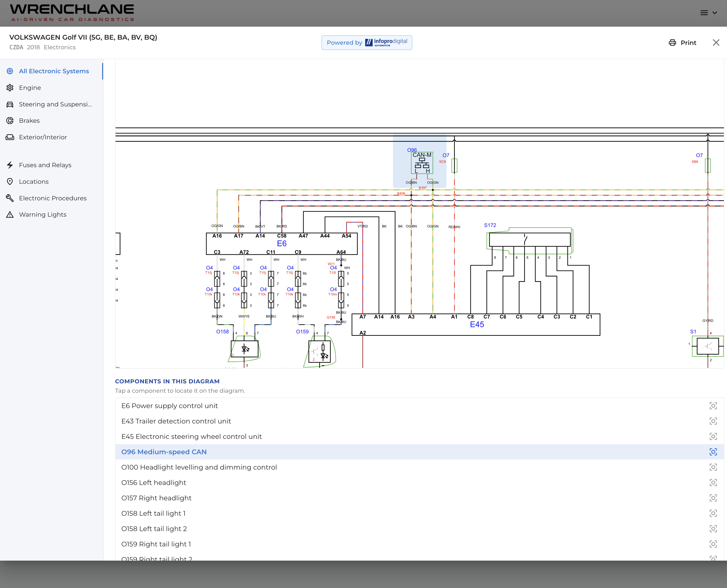Open the Powered by infoprodigital link
The width and height of the screenshot is (727, 588).
coord(367,43)
